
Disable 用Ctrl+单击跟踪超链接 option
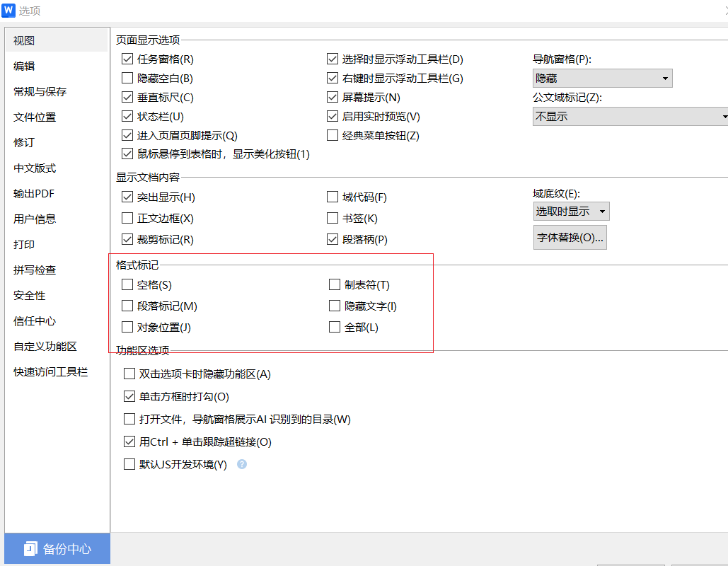click(x=129, y=441)
